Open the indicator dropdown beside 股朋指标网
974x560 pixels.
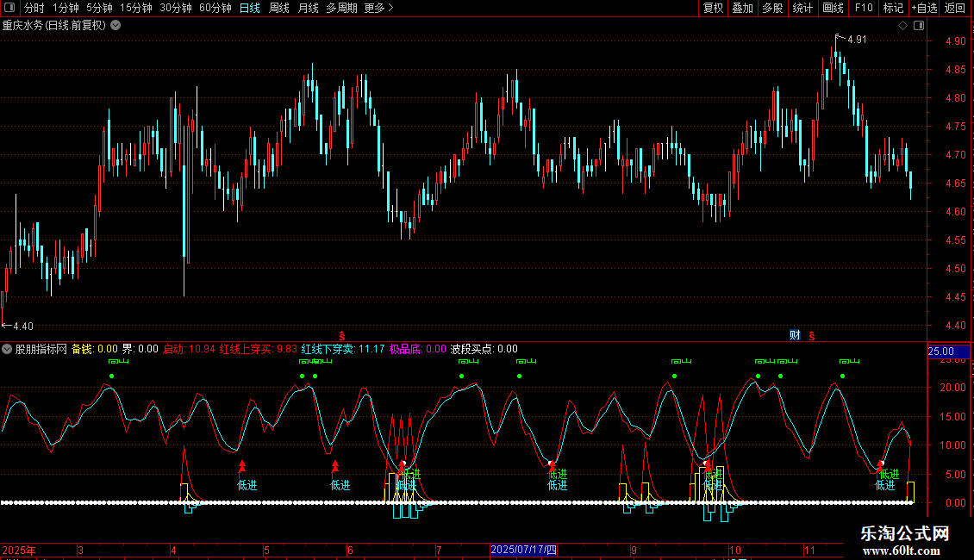pos(7,350)
